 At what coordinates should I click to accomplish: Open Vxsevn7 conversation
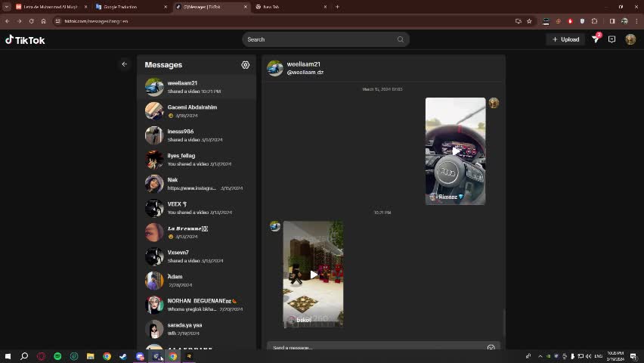click(197, 256)
